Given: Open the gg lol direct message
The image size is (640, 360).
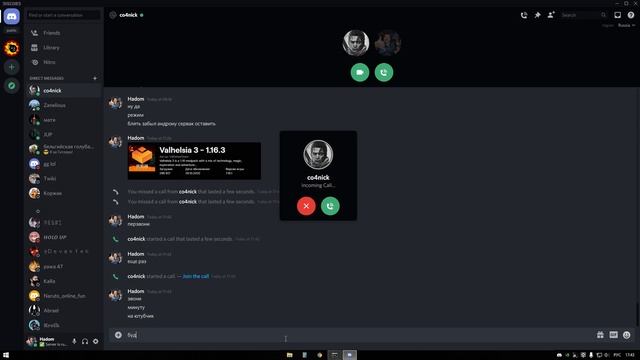Looking at the screenshot, I should click(x=64, y=164).
